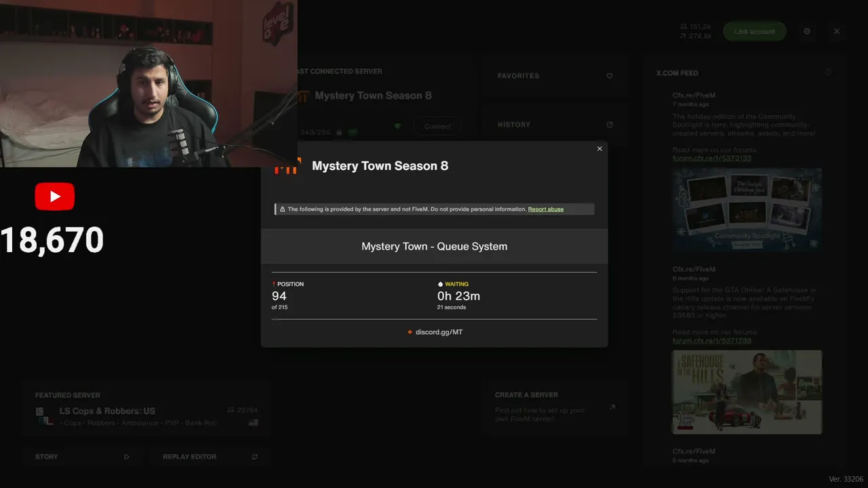Launch Story mode

[82, 457]
